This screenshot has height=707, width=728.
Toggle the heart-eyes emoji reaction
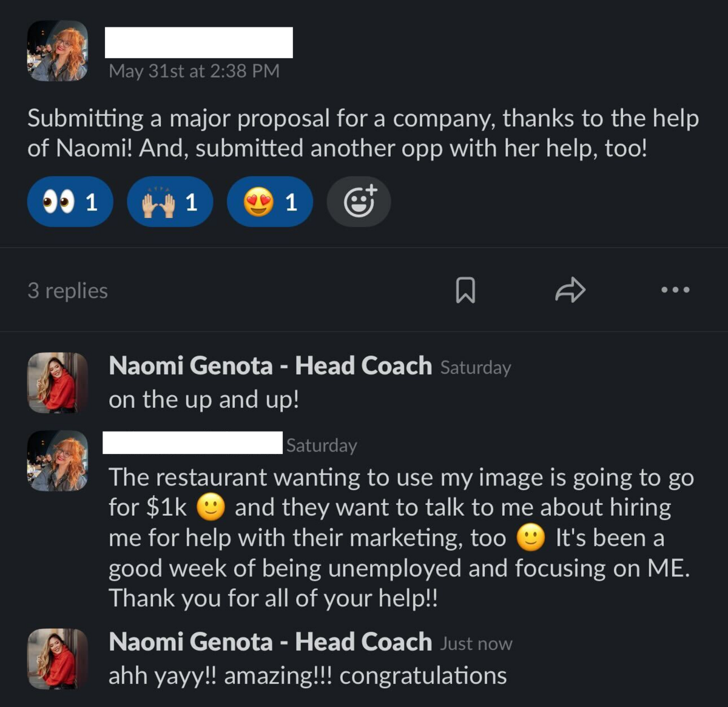270,202
